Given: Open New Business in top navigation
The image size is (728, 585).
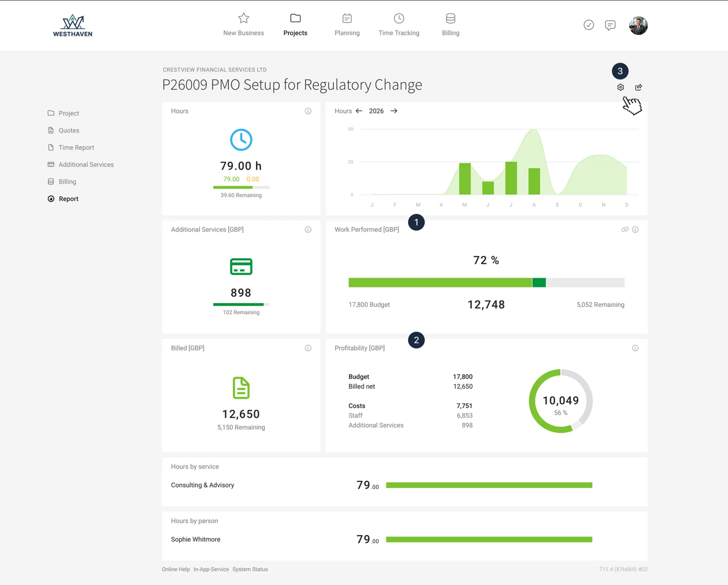Looking at the screenshot, I should pos(243,25).
